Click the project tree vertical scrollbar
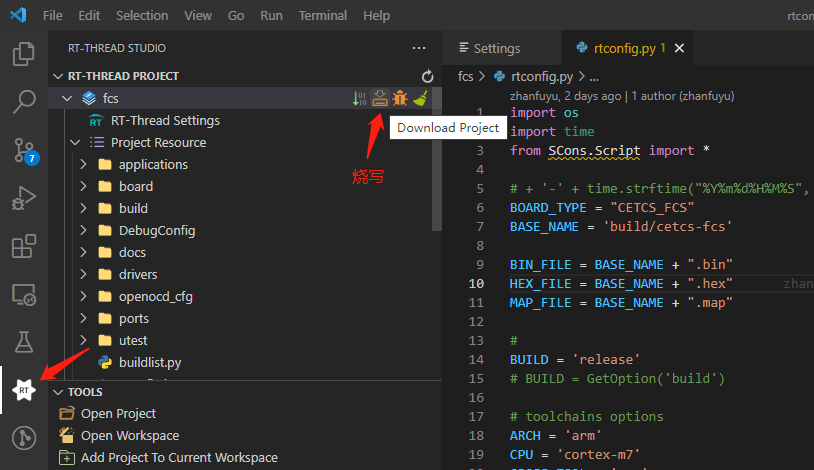This screenshot has width=814, height=470. (437, 159)
